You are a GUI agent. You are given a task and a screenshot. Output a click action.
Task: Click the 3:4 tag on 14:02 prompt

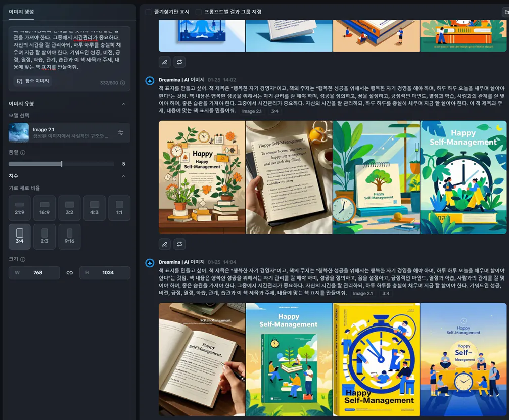[x=274, y=111]
